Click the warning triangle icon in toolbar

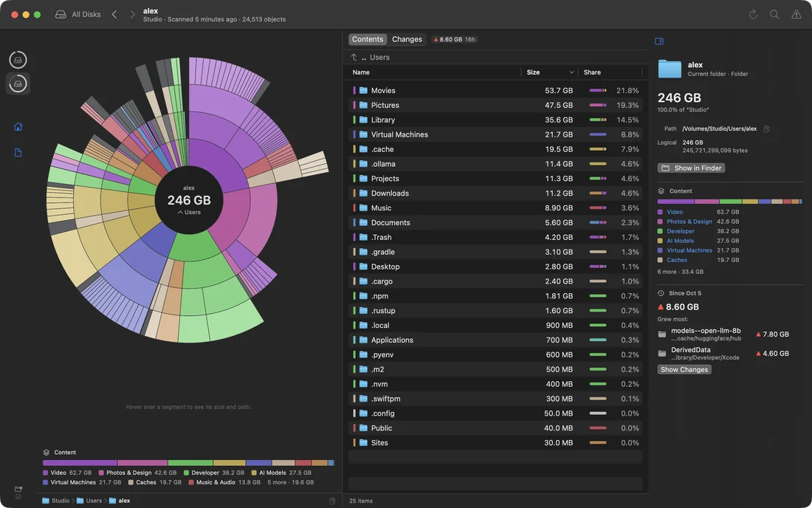[796, 15]
